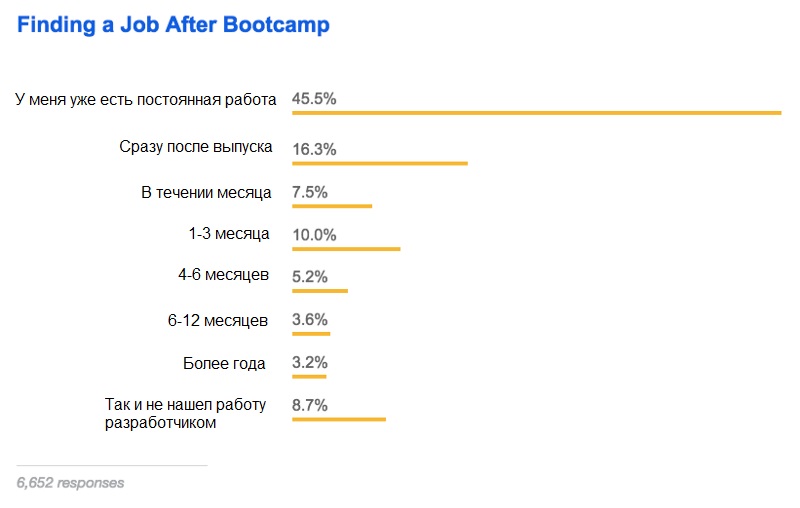This screenshot has width=800, height=508.
Task: Click the bar under 3.2%
Action: [x=309, y=376]
